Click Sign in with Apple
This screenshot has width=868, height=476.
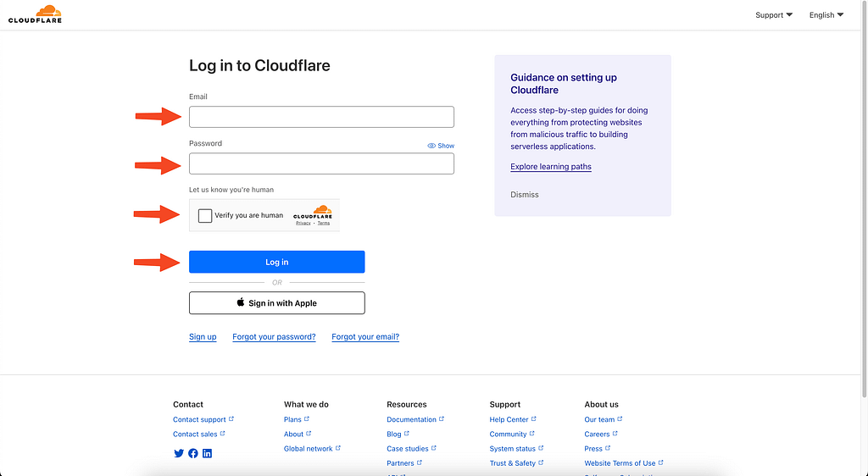(277, 303)
